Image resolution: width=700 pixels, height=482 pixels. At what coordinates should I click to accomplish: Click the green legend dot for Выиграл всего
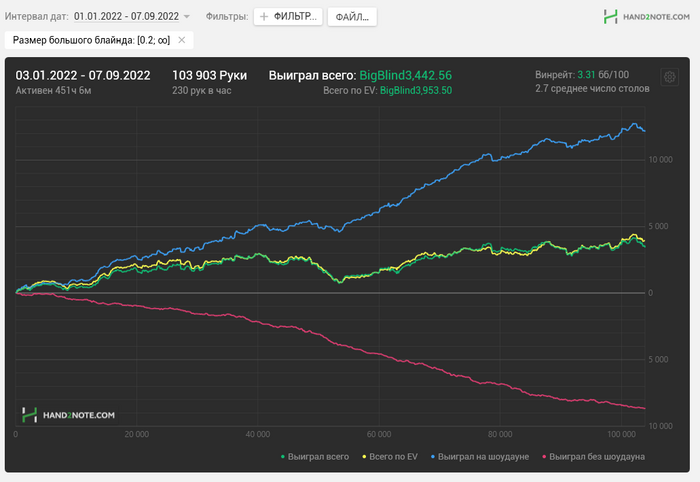pos(283,457)
